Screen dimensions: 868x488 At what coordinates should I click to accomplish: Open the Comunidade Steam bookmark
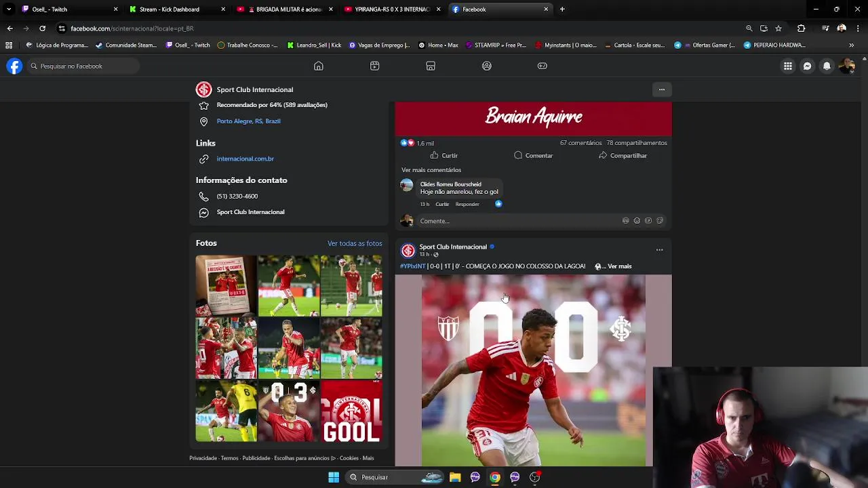(126, 45)
